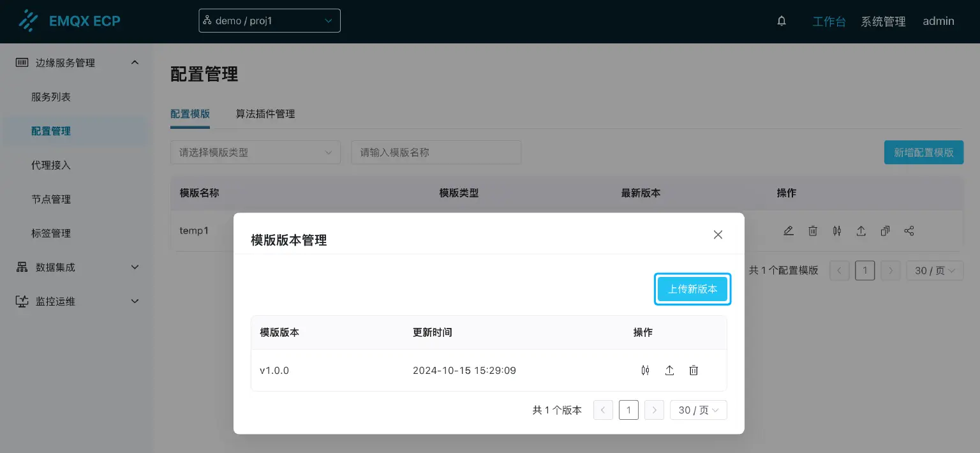Click the copy icon in temp1 row
Image resolution: width=980 pixels, height=453 pixels.
885,231
